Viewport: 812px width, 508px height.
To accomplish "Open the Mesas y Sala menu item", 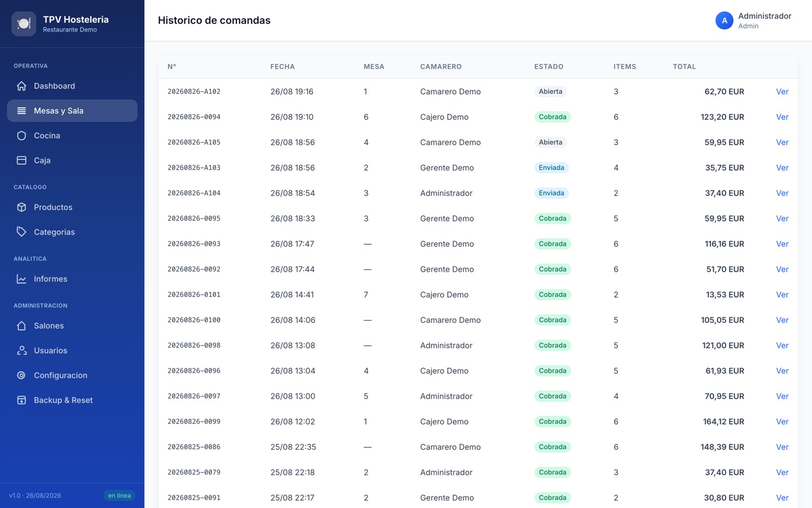I will (72, 111).
